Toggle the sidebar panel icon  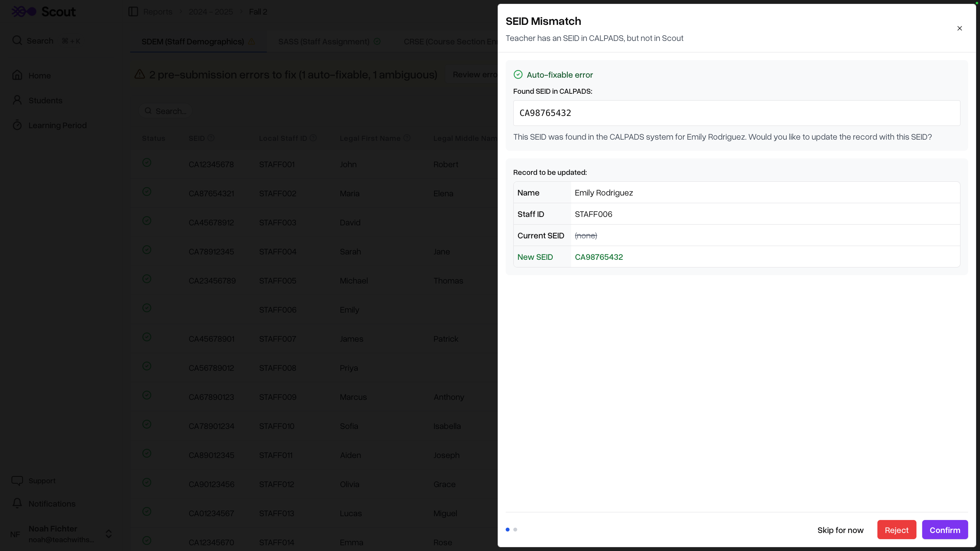[x=133, y=11]
